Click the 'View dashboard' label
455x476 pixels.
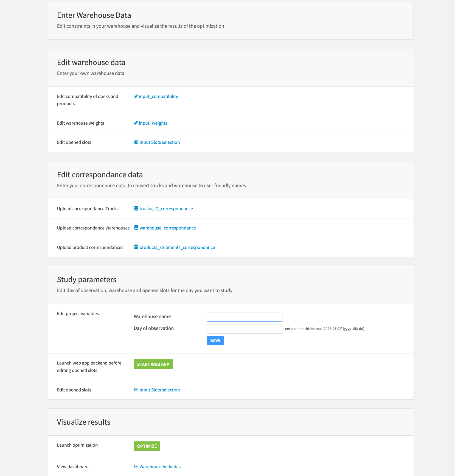click(x=73, y=467)
